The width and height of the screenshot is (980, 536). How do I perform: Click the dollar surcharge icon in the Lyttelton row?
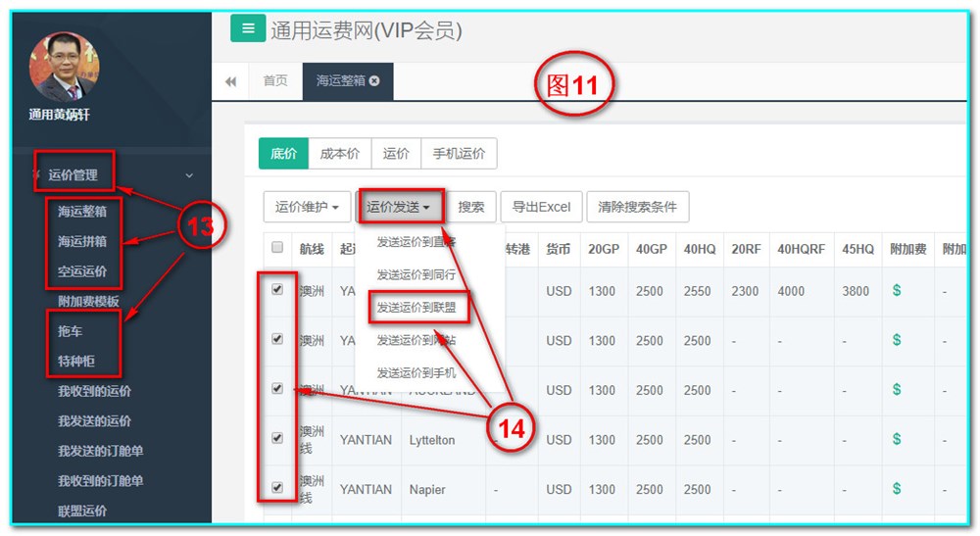[897, 439]
